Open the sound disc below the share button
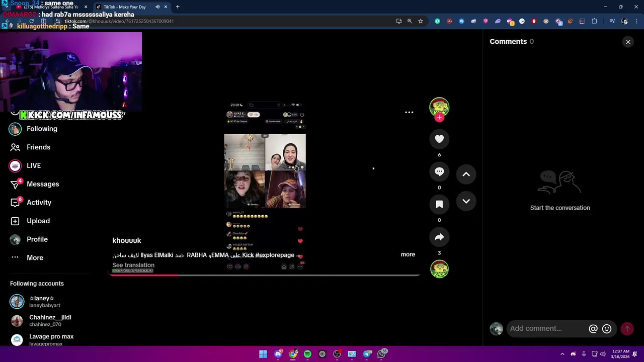644x362 pixels. [x=439, y=269]
